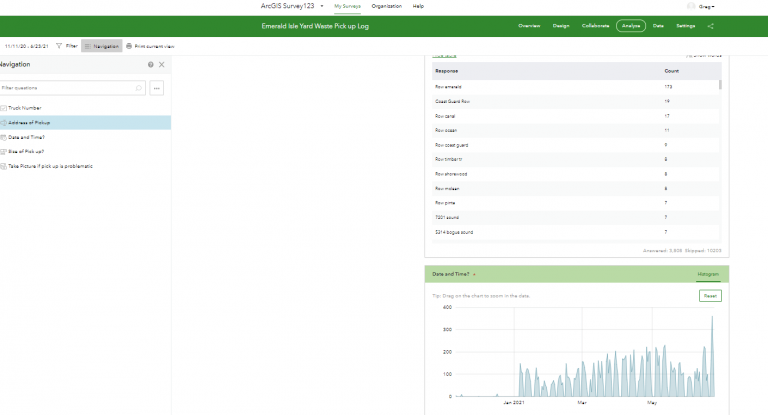Click the Date and Time calendar icon

pos(3,137)
